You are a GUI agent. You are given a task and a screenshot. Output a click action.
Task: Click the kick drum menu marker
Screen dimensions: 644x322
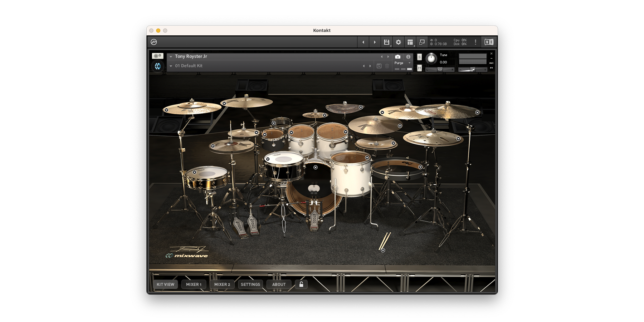316,167
